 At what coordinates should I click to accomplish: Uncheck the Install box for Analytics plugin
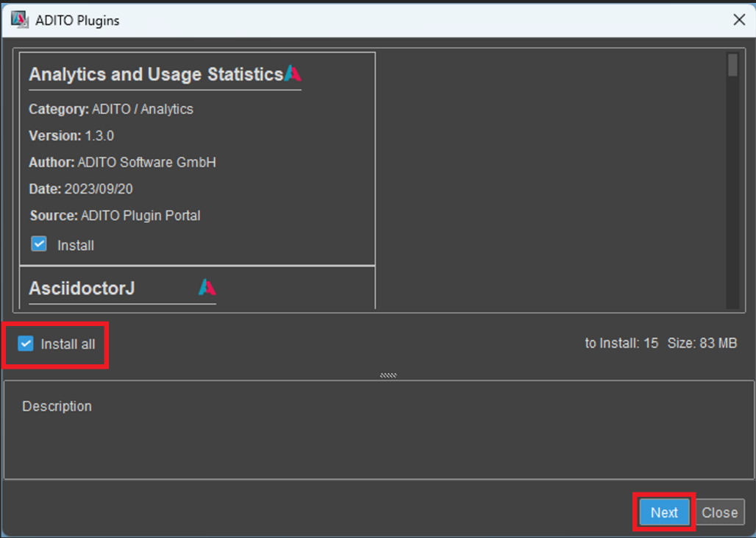coord(38,243)
